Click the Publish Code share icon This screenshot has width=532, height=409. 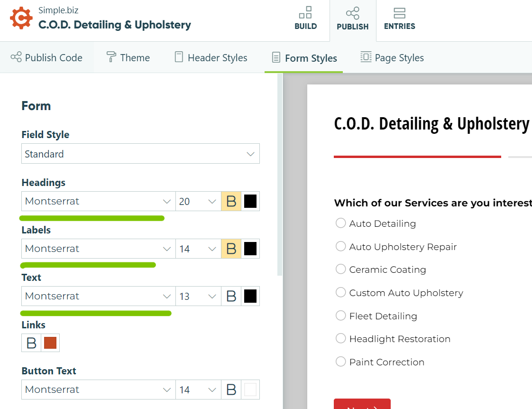point(16,56)
